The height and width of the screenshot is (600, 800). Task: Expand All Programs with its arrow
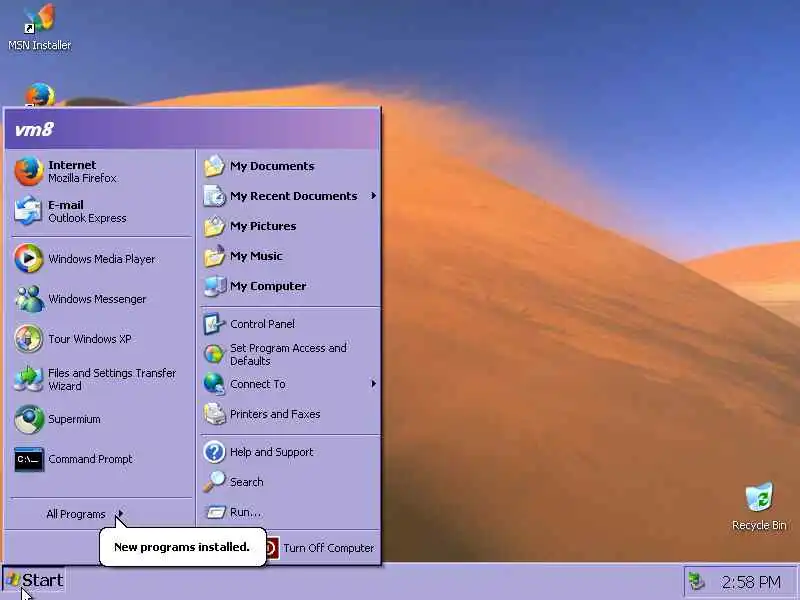(120, 514)
